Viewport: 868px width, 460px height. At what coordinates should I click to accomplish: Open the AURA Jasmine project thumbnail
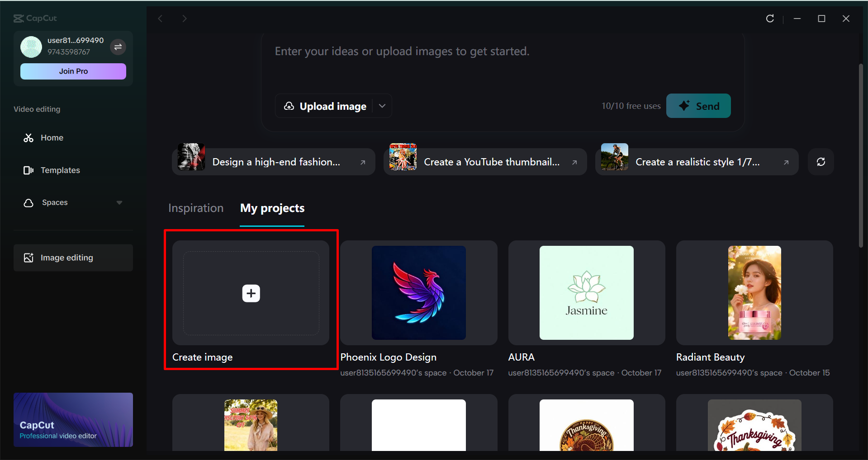[587, 293]
